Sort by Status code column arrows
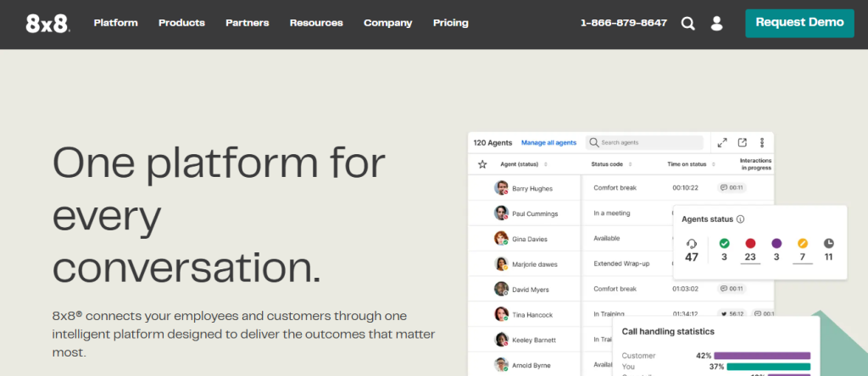Image resolution: width=868 pixels, height=376 pixels. [x=631, y=164]
